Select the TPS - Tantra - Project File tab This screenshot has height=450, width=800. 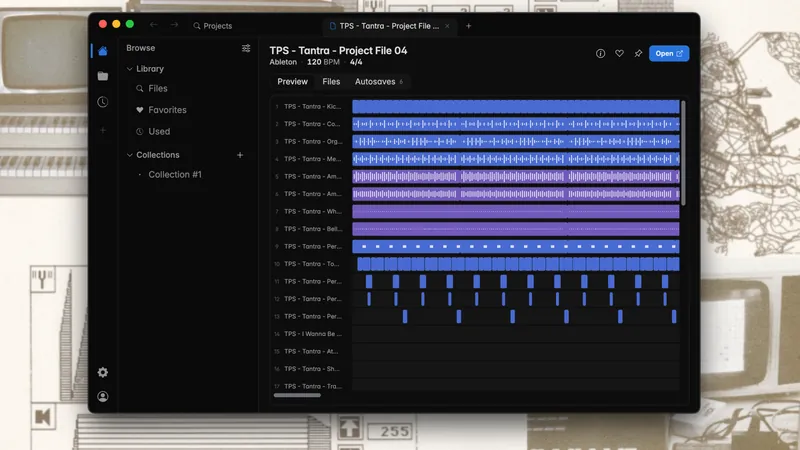389,26
